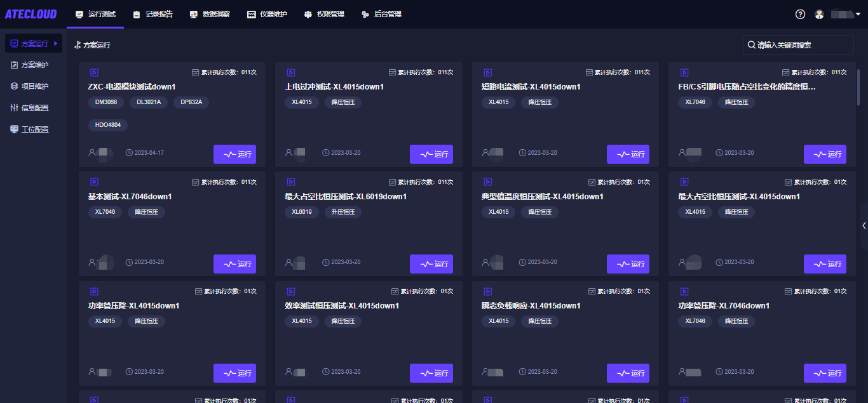Click play icon on FB/CS引脚电压 card
Viewport: 868px width, 403px height.
coord(684,72)
